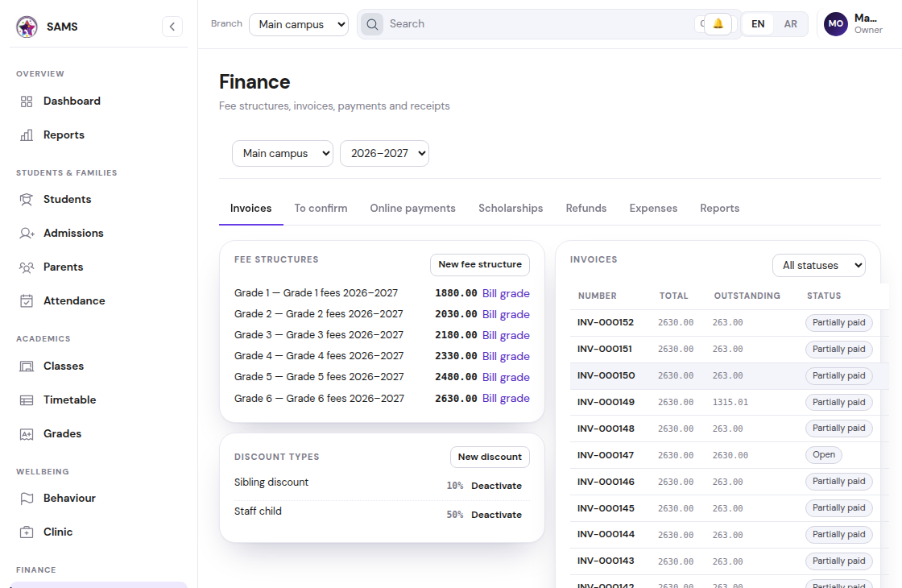Click Bill grade for Grade 1

click(506, 293)
